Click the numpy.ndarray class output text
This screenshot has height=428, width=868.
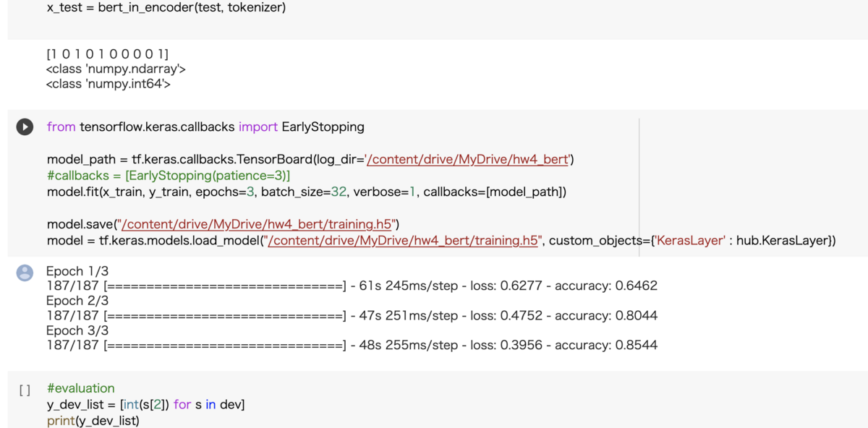point(116,69)
